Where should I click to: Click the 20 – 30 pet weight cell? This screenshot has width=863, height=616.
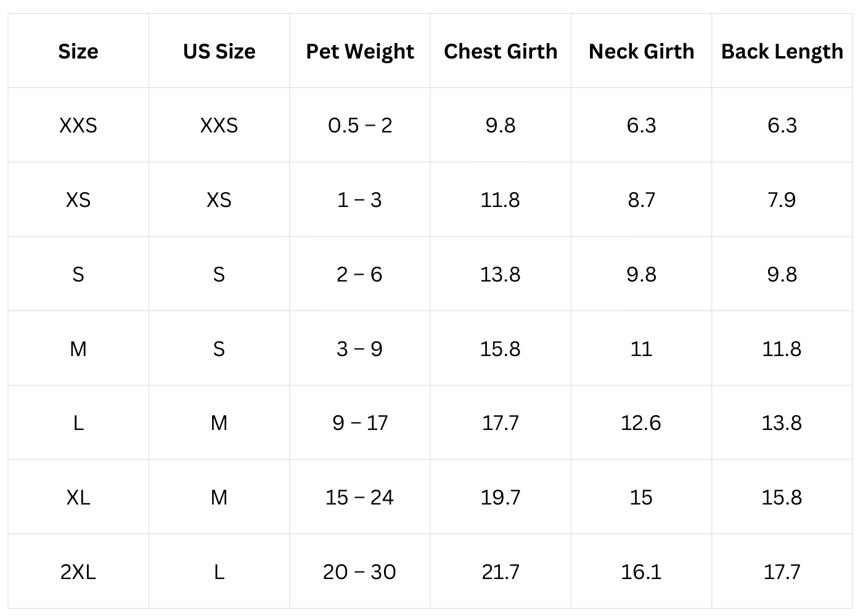(x=360, y=572)
